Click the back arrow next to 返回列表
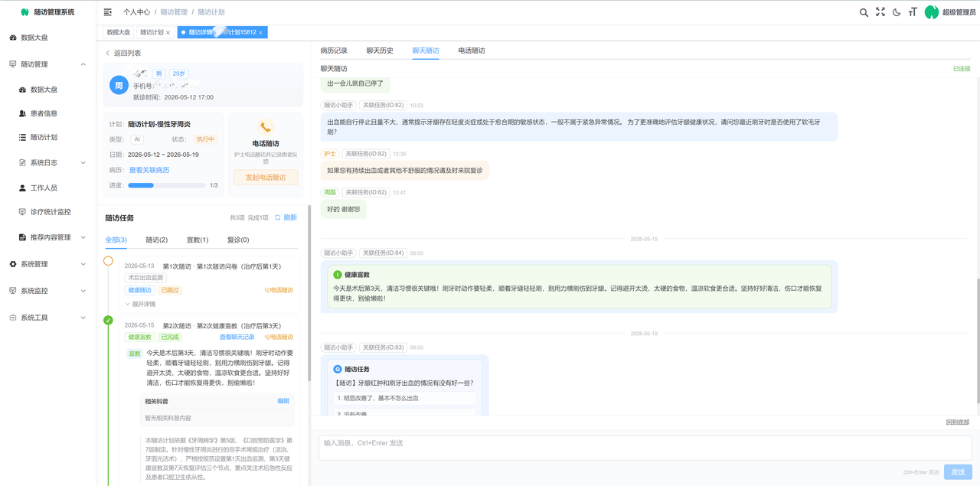The image size is (980, 486). coord(108,53)
